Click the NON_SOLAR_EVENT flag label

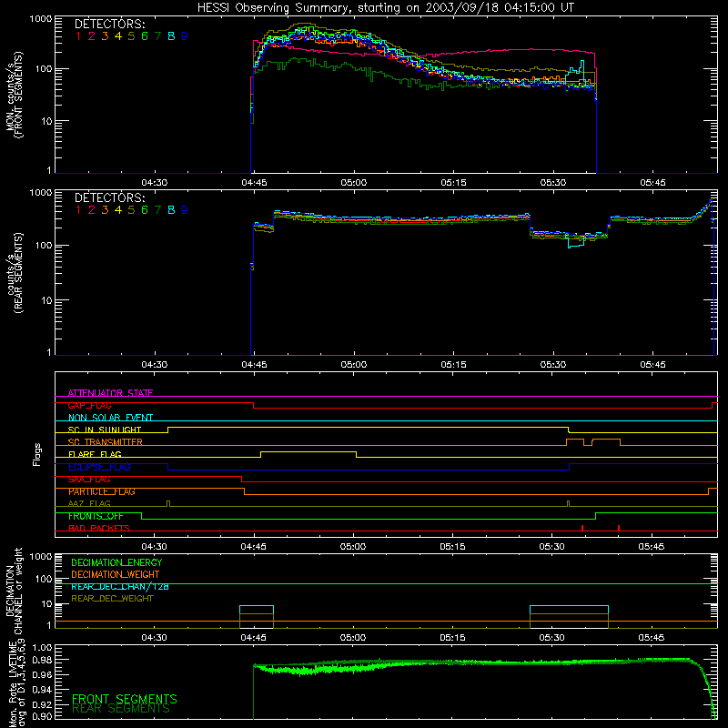click(110, 418)
